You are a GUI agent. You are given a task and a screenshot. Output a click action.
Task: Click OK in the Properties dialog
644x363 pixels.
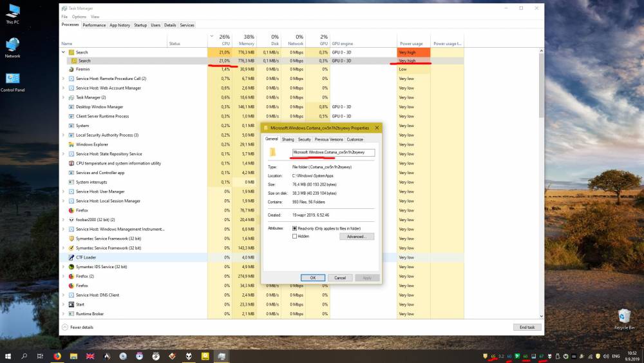pyautogui.click(x=312, y=278)
